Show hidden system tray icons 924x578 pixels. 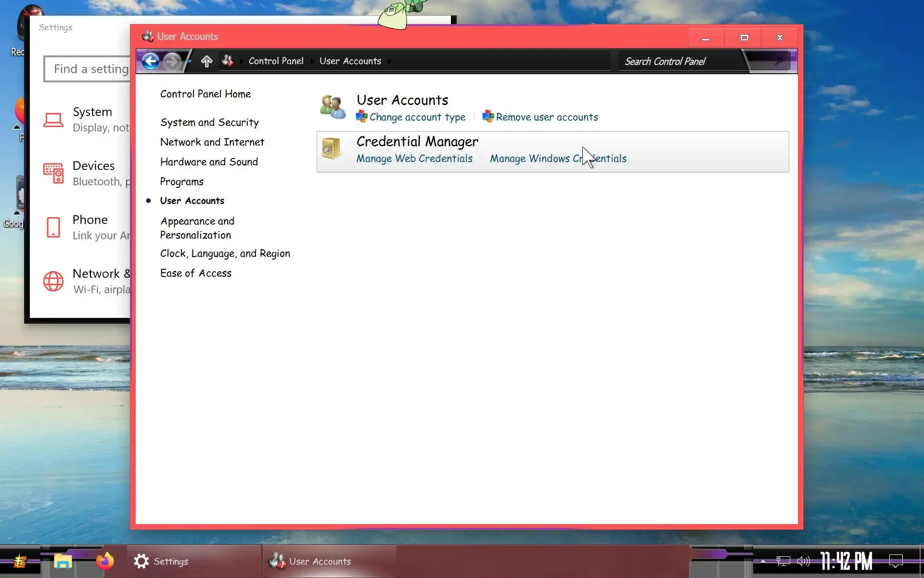coord(763,561)
